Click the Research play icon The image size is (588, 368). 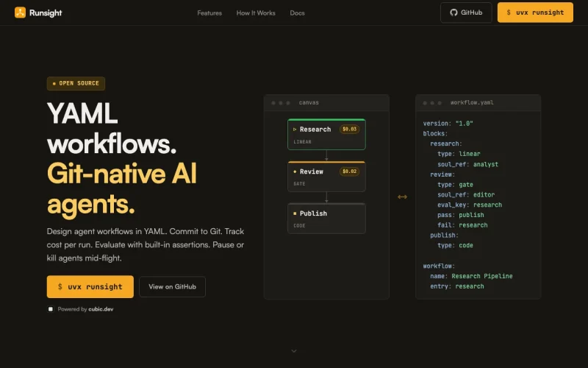coord(295,130)
